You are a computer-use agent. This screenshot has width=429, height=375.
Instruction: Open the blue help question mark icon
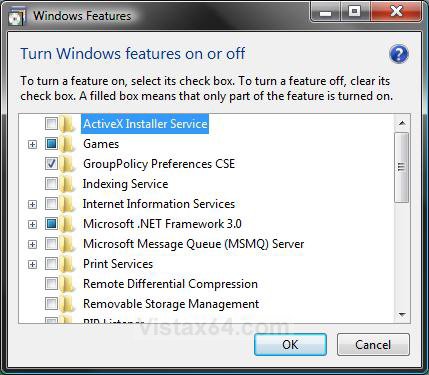399,54
